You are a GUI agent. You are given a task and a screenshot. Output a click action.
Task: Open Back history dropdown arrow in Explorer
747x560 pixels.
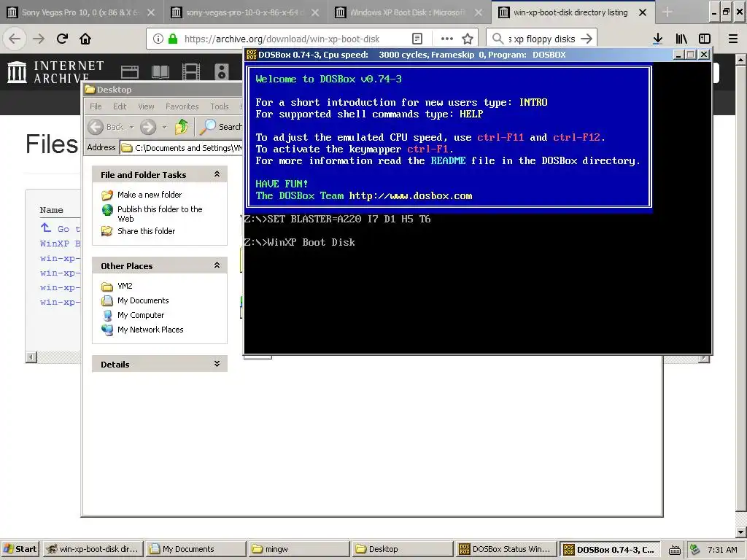[x=131, y=127]
